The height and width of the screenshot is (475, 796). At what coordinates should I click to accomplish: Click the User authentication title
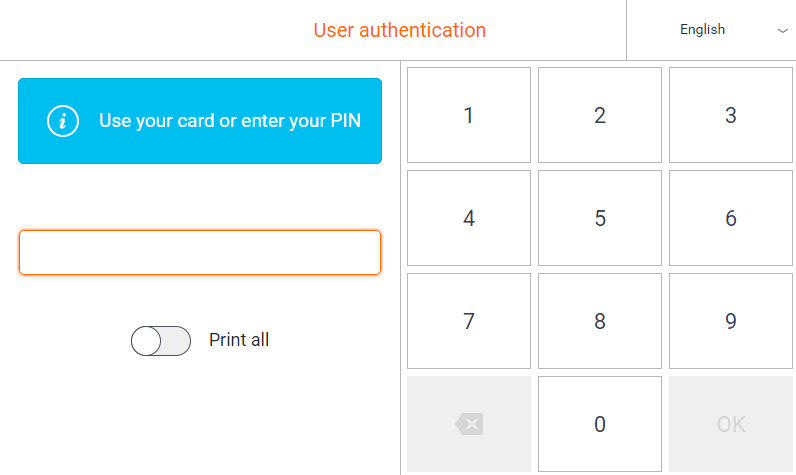(x=400, y=30)
